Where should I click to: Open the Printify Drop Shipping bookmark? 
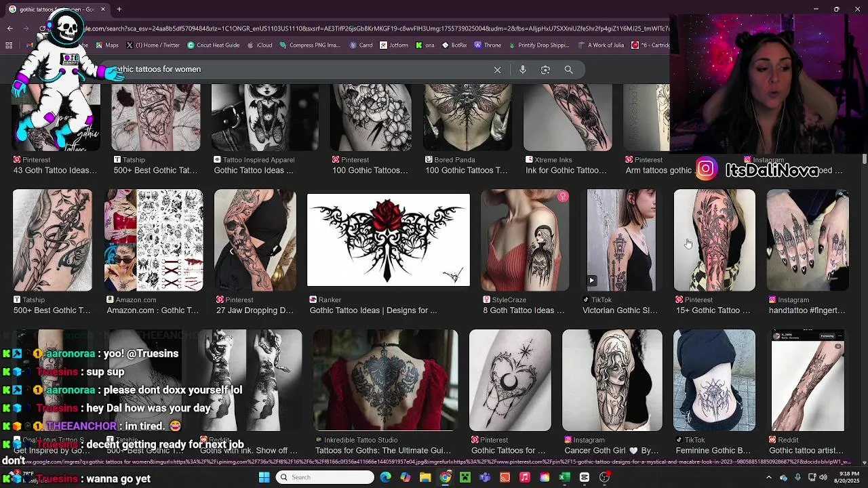[x=538, y=45]
